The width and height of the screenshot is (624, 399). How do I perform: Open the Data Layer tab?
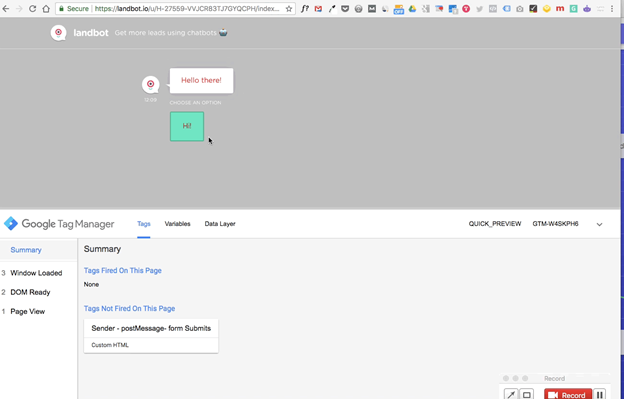click(220, 224)
